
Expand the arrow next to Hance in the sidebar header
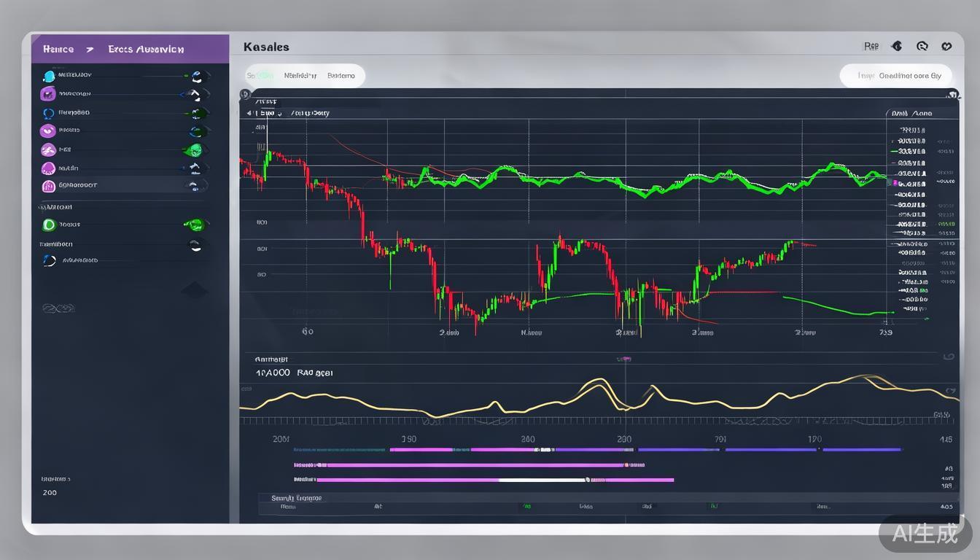[89, 50]
